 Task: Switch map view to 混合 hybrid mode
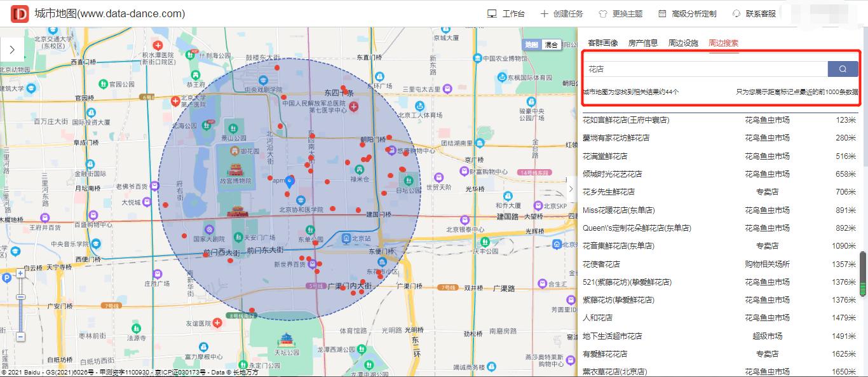(x=550, y=45)
